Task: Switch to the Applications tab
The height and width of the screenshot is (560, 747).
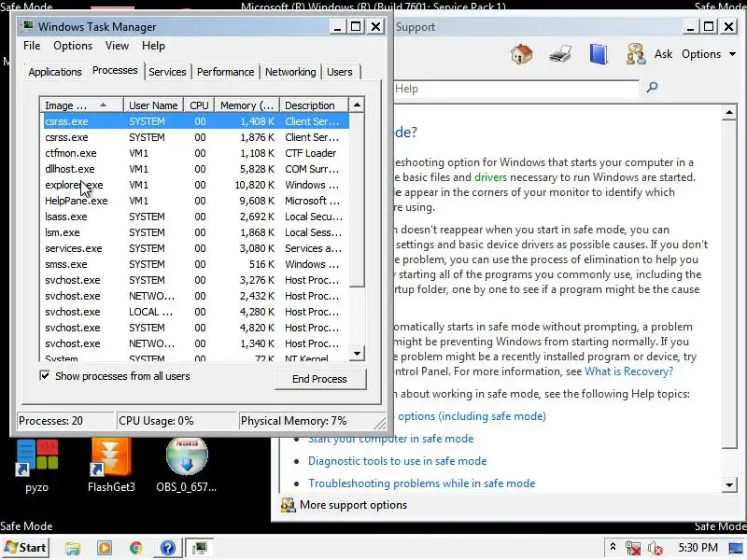Action: click(x=55, y=72)
